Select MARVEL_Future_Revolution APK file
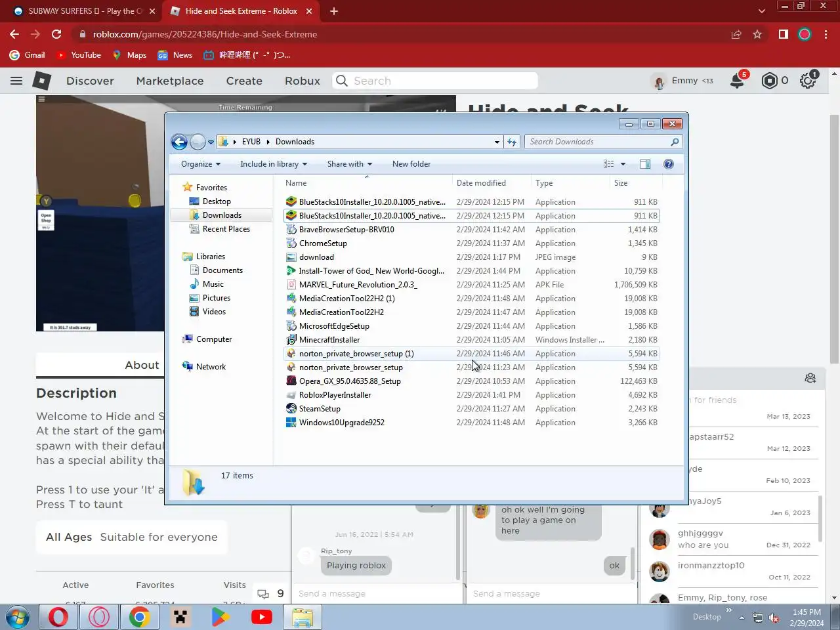Image resolution: width=840 pixels, height=630 pixels. [358, 285]
